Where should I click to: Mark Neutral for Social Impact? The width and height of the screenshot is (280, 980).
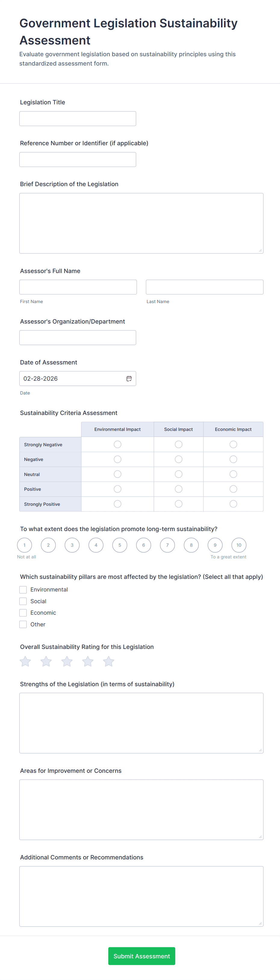click(178, 474)
